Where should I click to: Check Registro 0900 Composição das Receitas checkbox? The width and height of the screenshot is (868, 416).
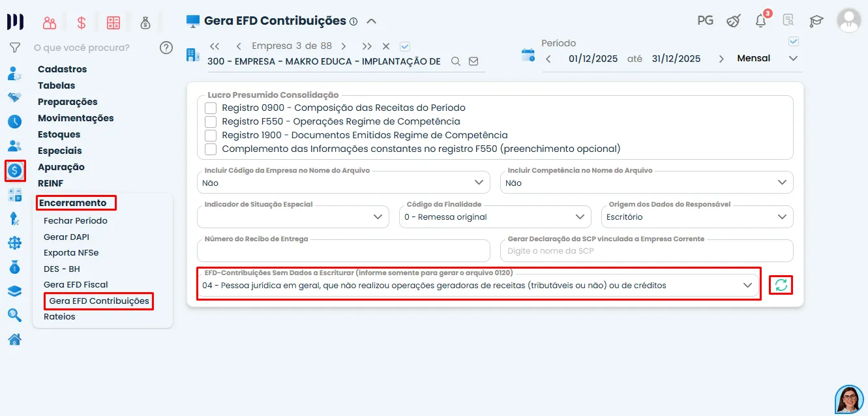pyautogui.click(x=211, y=108)
